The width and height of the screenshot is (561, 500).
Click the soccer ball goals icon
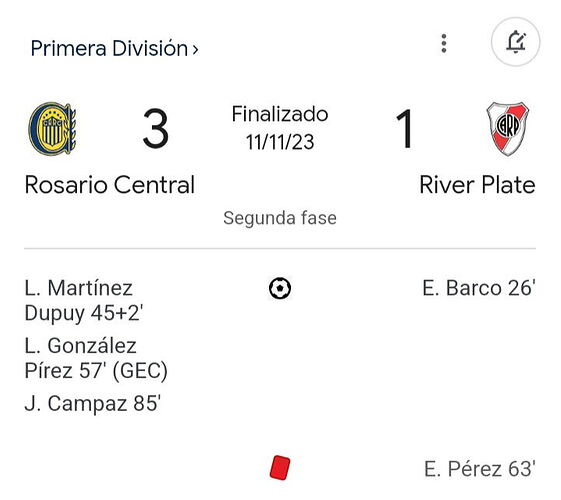coord(280,288)
